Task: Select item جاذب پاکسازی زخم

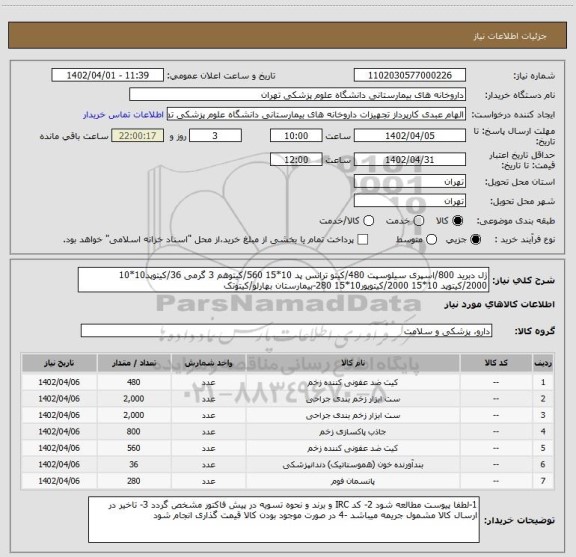Action: click(x=353, y=432)
